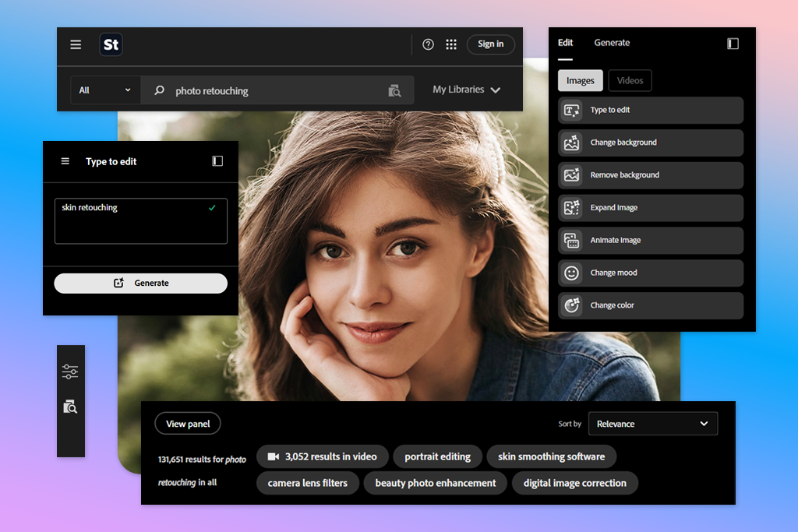Click the video camera icon in results chip
798x532 pixels.
click(274, 456)
